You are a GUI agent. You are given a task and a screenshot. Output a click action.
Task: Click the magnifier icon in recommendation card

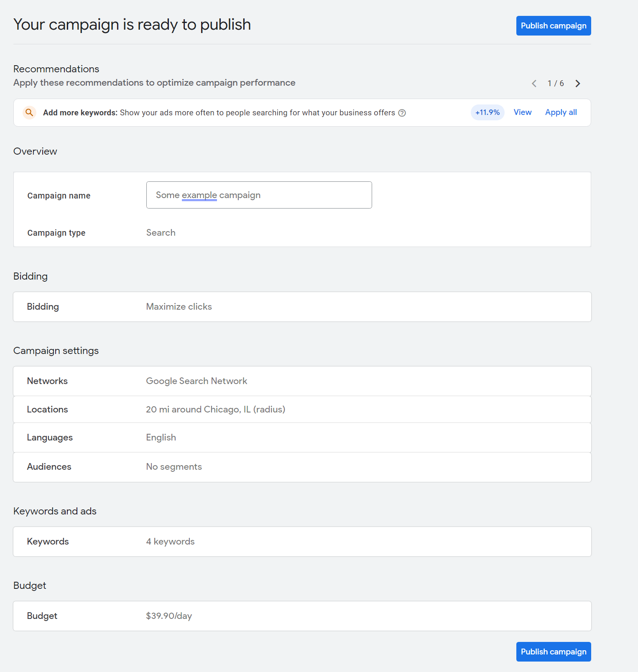coord(29,112)
